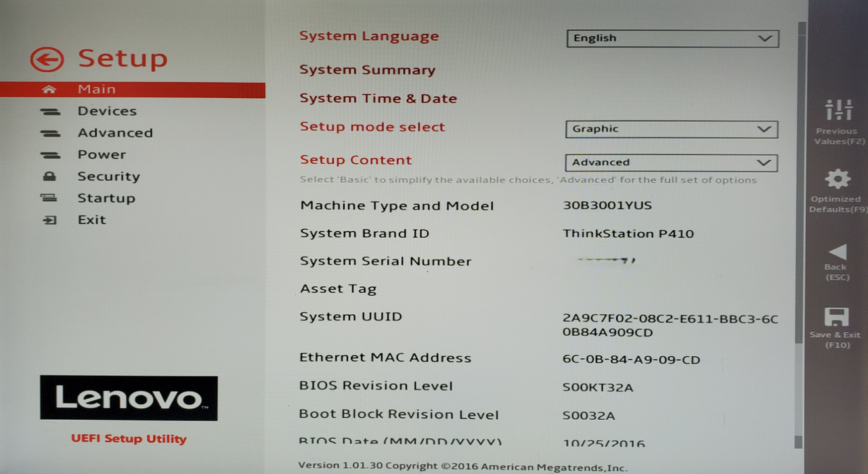The height and width of the screenshot is (474, 868).
Task: Open the Setup mode select dropdown
Action: [x=671, y=129]
